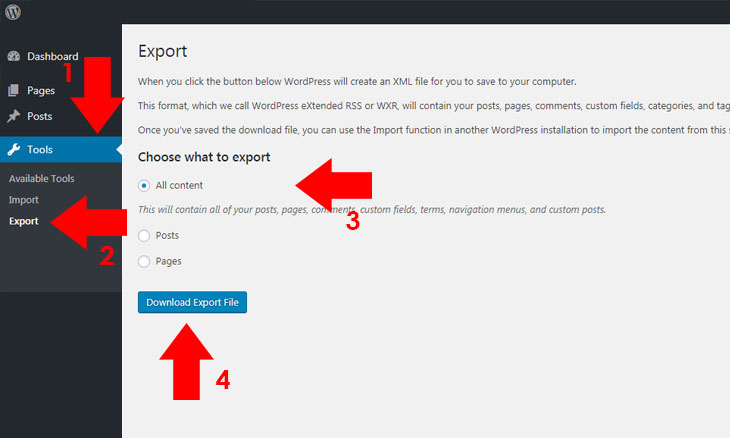Click the Dashboard gauge icon
The width and height of the screenshot is (730, 438).
click(14, 56)
